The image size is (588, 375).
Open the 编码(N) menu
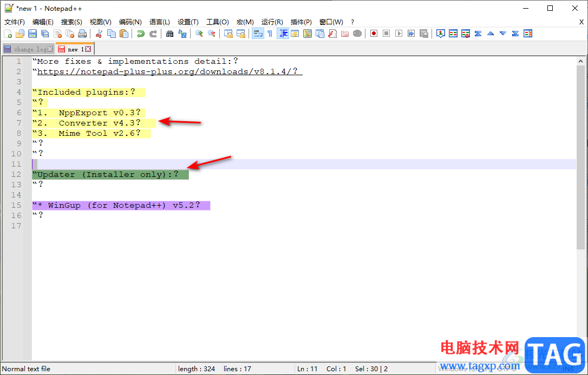pos(130,22)
